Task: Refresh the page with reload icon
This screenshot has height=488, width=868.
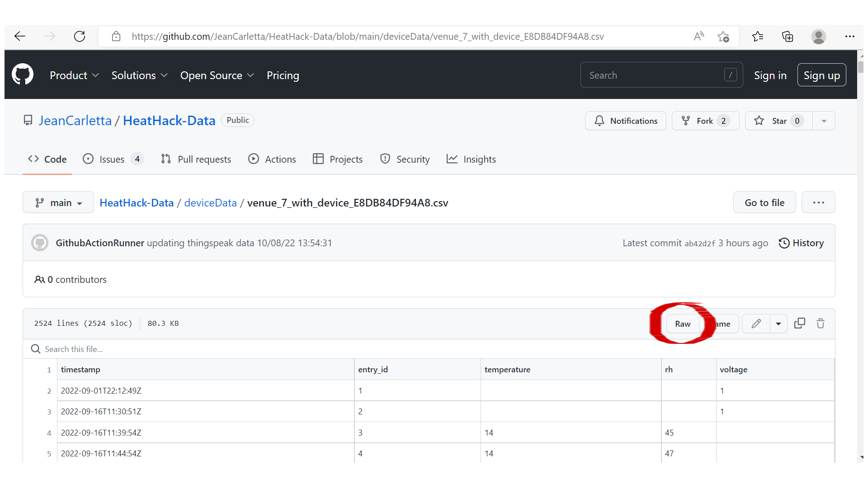Action: (x=80, y=37)
